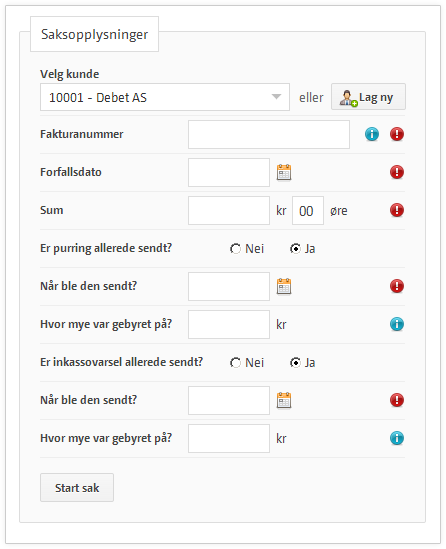Click the Lag ny customer button

point(368,97)
